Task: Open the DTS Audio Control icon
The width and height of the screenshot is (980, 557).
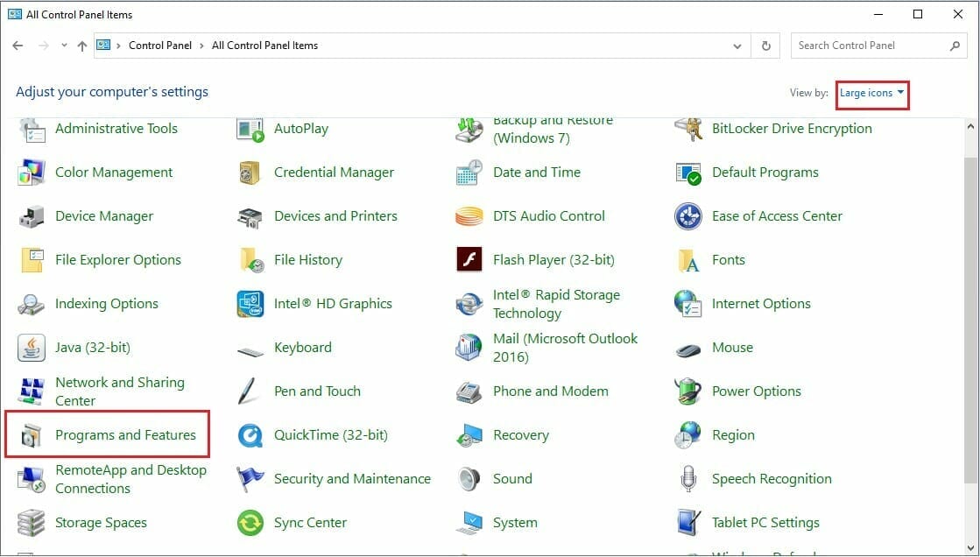Action: (469, 216)
